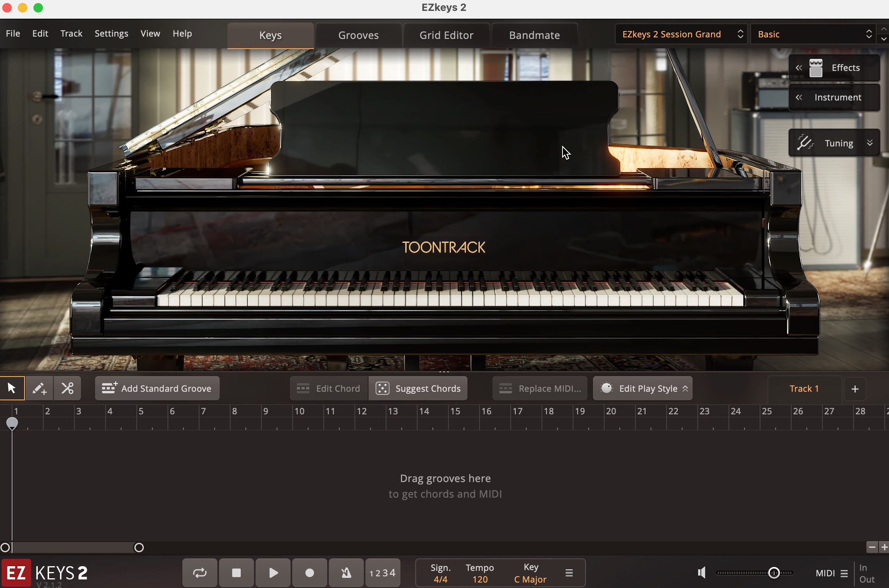Add a new track with plus button

coord(855,389)
